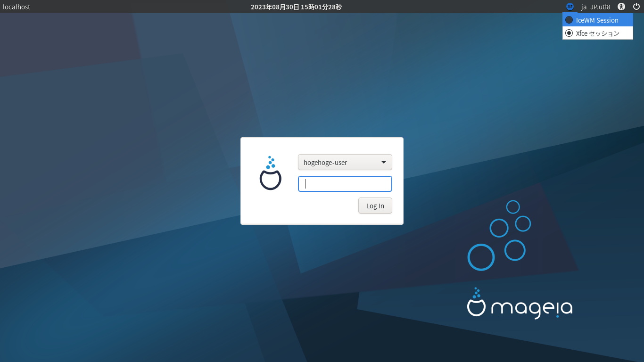Open the accessibility menu icon
The image size is (644, 362).
621,7
